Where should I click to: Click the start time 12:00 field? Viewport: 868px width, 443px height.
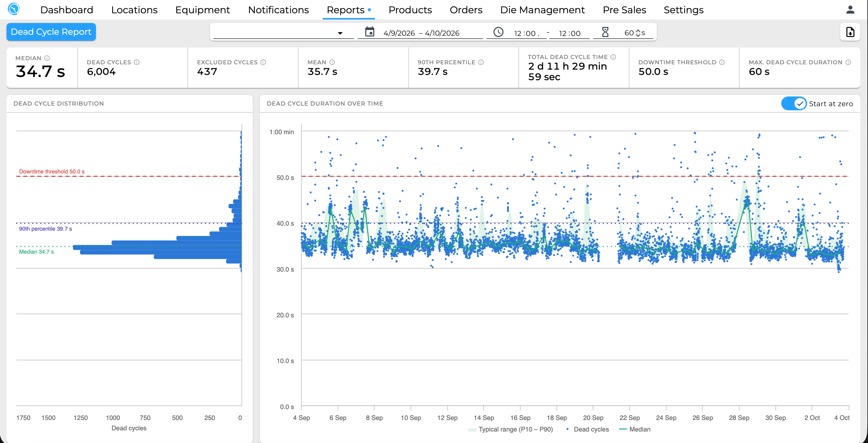click(x=526, y=33)
